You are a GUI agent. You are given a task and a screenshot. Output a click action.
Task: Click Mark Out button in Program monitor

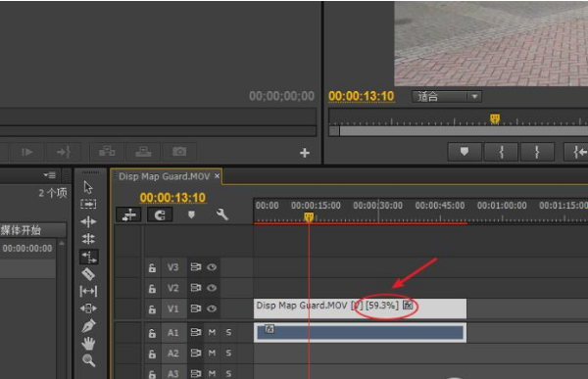[x=537, y=152]
